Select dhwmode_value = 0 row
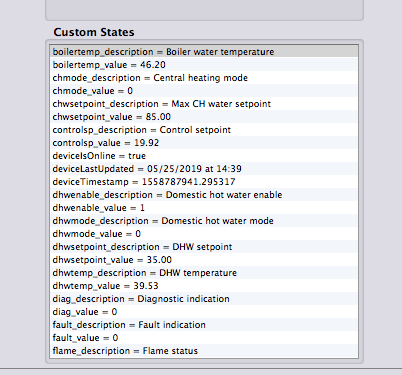Image resolution: width=402 pixels, height=375 pixels. point(204,234)
